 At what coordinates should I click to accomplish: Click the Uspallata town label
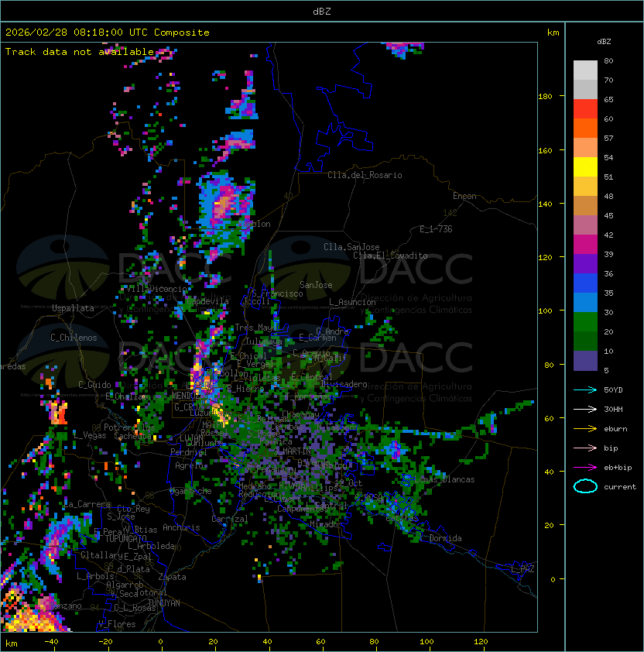pyautogui.click(x=73, y=308)
